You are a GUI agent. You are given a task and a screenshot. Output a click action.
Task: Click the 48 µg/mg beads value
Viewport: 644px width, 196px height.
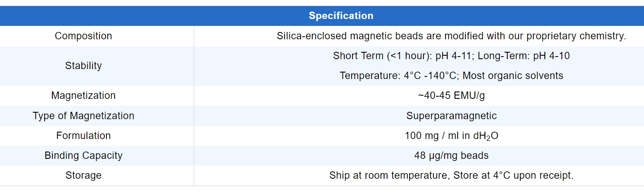point(451,155)
